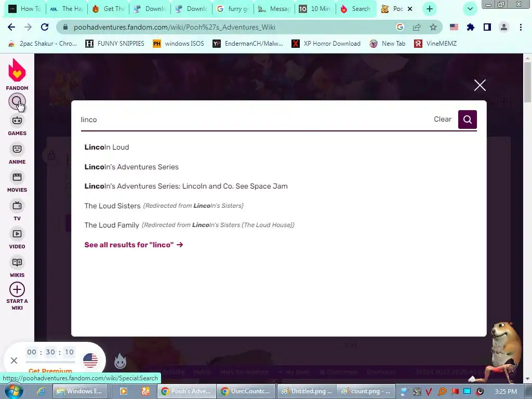Select the 'See Space Jam' series suggestion

click(186, 187)
